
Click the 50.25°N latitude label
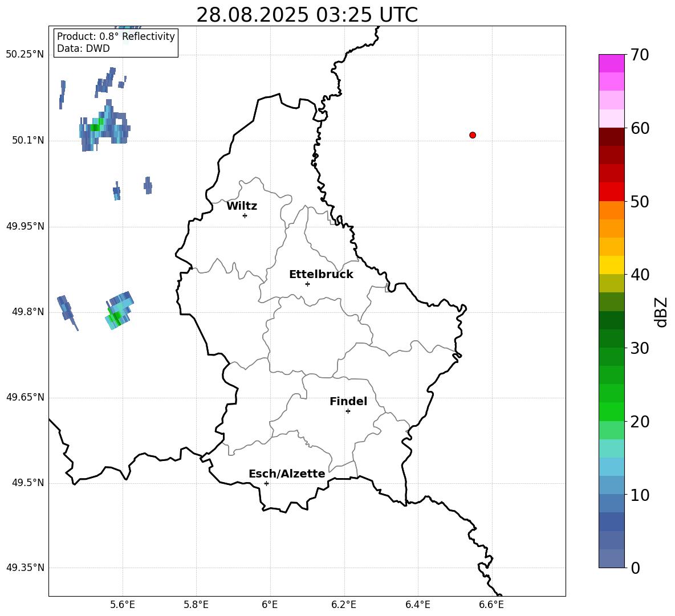(25, 55)
